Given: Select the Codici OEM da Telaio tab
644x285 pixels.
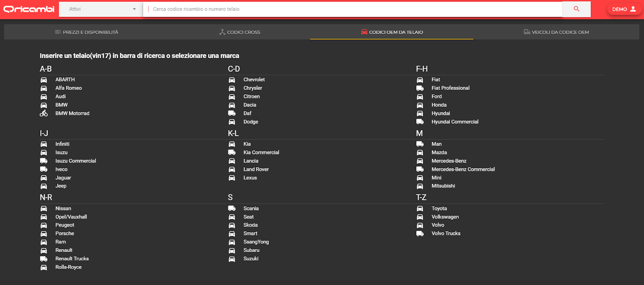Looking at the screenshot, I should point(392,32).
